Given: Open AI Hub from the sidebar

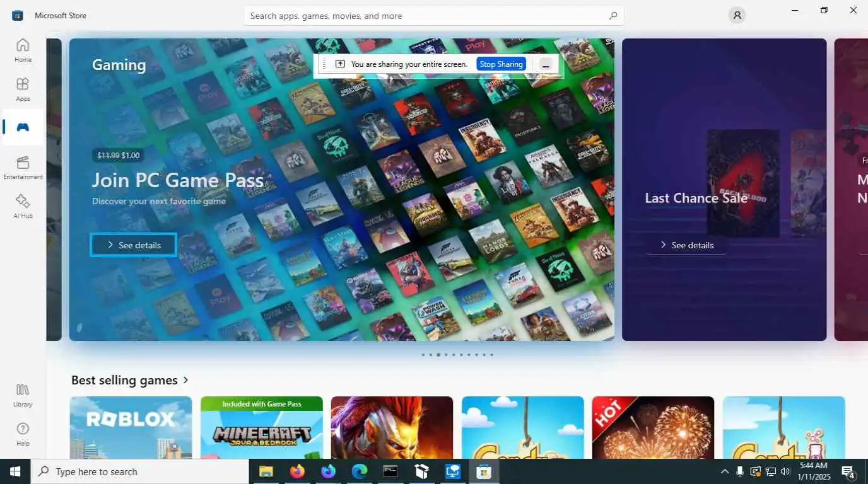Looking at the screenshot, I should coord(23,207).
